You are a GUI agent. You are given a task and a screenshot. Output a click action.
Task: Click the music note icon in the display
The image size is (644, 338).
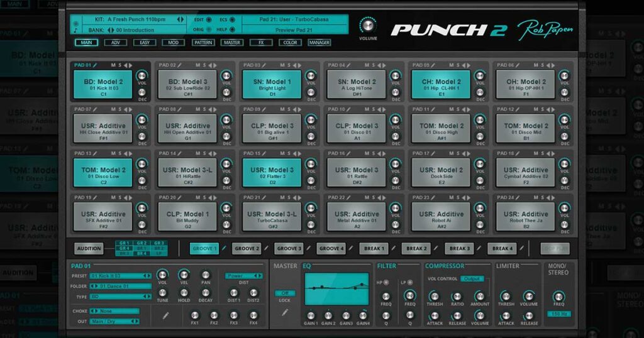(75, 30)
